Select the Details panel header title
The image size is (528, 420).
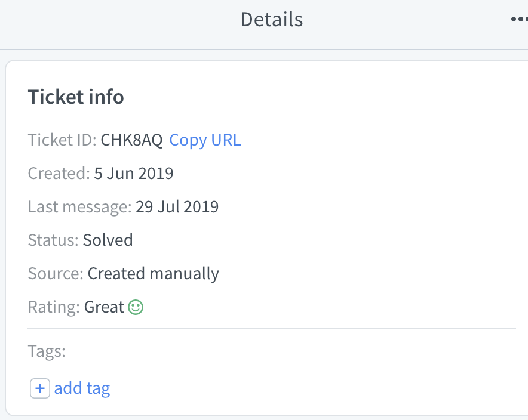pos(272,20)
